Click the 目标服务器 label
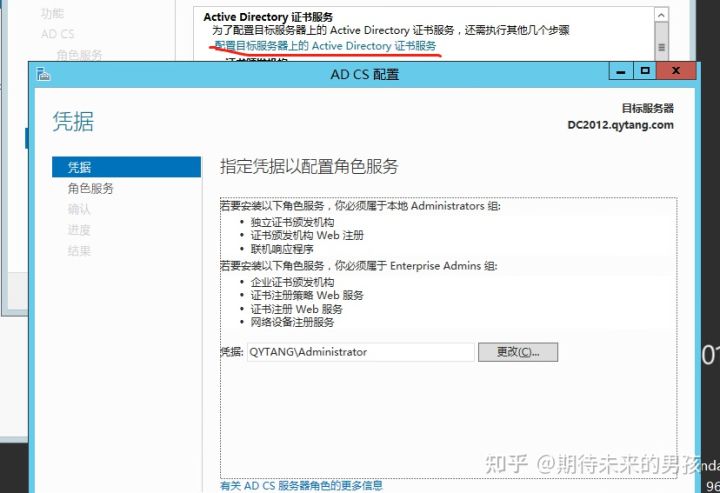 (x=647, y=108)
